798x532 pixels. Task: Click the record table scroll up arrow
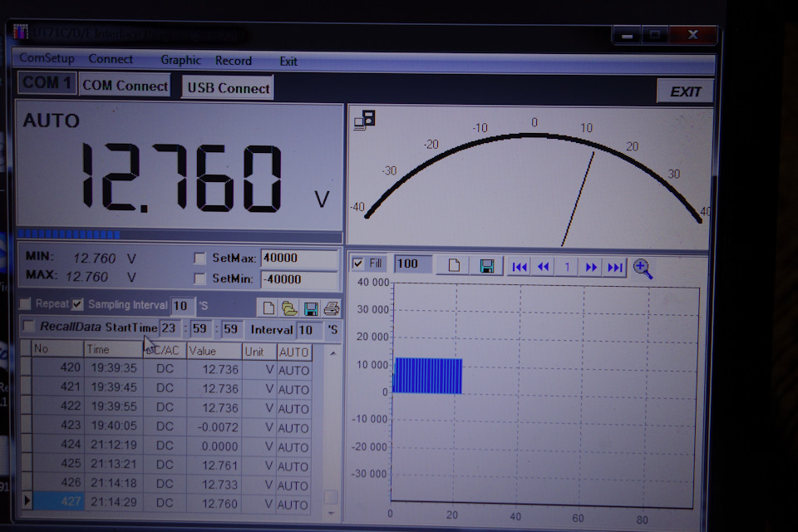(x=332, y=352)
